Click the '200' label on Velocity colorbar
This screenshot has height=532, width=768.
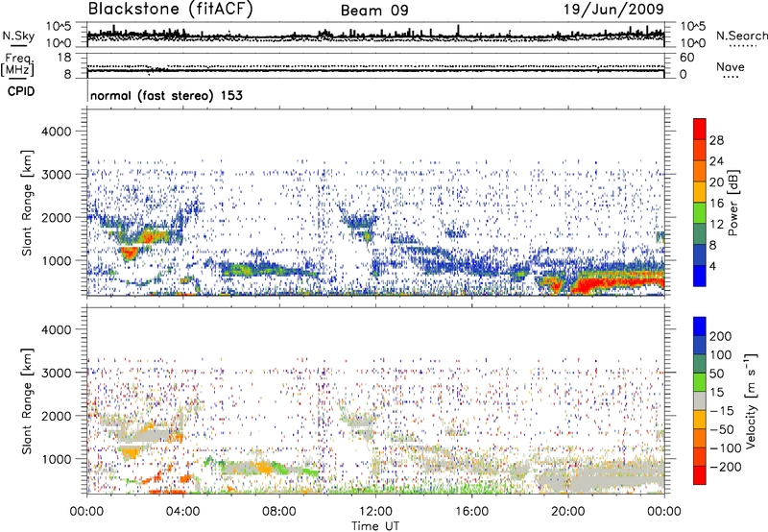[721, 336]
